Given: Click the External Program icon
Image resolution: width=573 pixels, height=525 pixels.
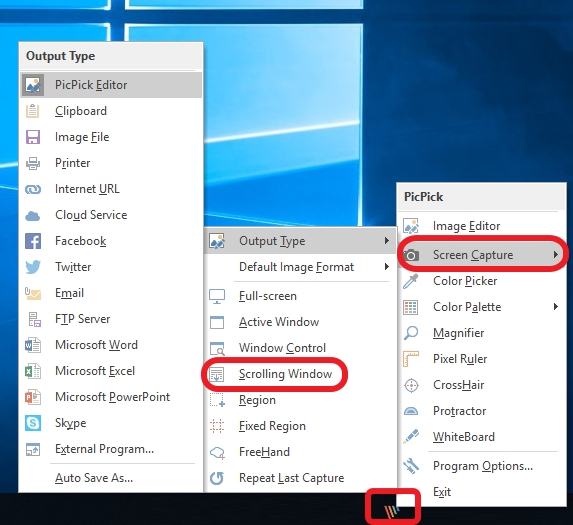Looking at the screenshot, I should pos(33,449).
